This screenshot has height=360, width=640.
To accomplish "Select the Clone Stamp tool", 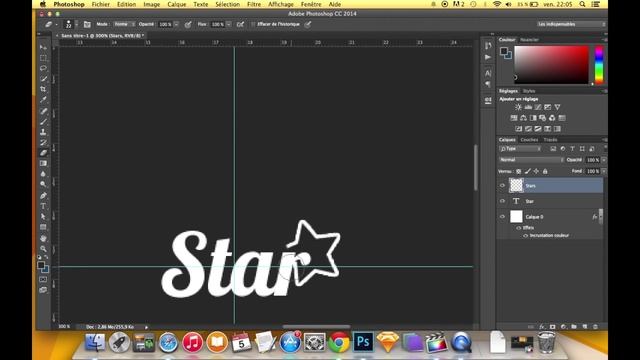I will coord(43,132).
